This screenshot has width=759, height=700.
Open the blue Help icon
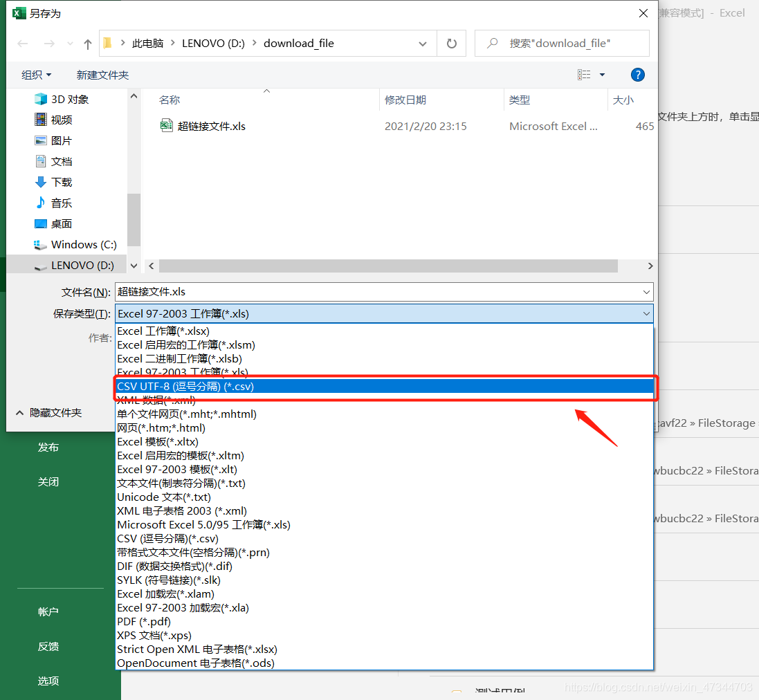click(637, 75)
